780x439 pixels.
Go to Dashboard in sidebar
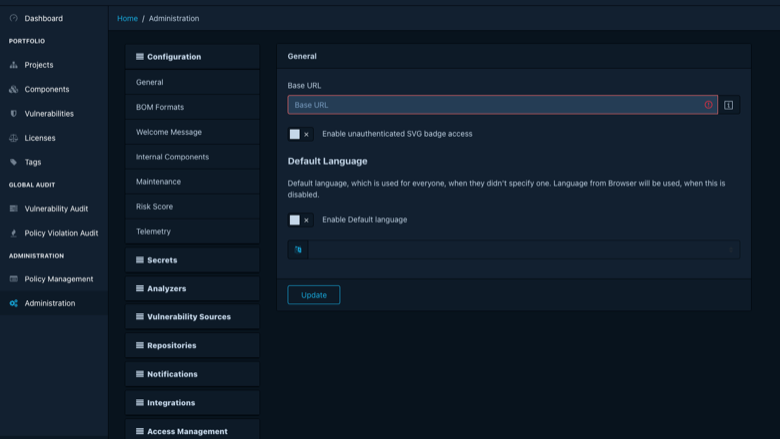(54, 18)
